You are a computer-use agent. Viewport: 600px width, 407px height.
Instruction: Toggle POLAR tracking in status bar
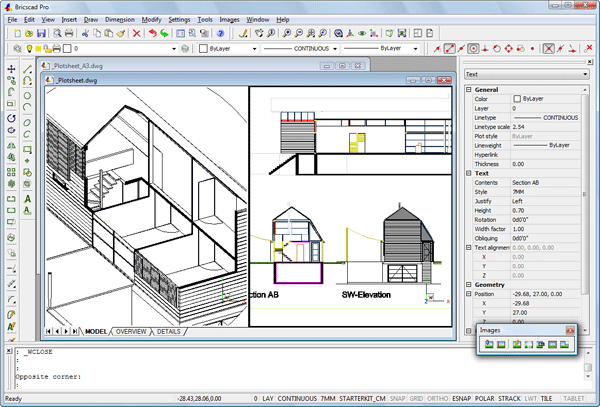click(485, 399)
